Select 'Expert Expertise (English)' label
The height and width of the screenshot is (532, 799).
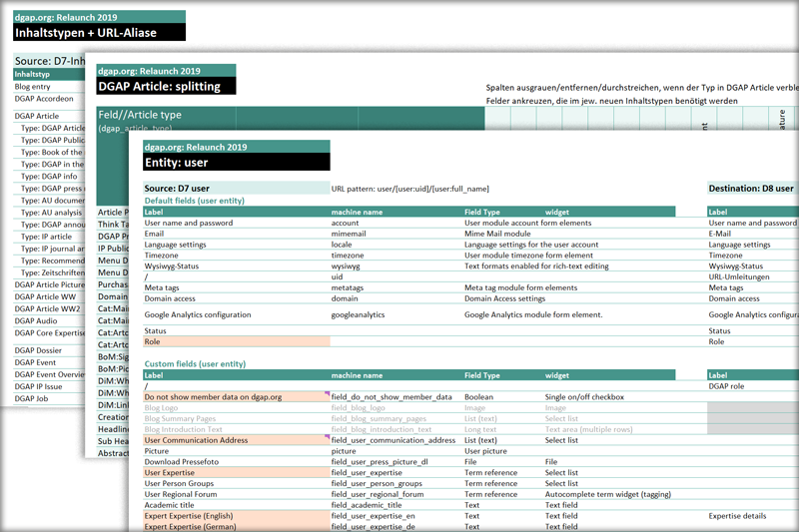189,516
